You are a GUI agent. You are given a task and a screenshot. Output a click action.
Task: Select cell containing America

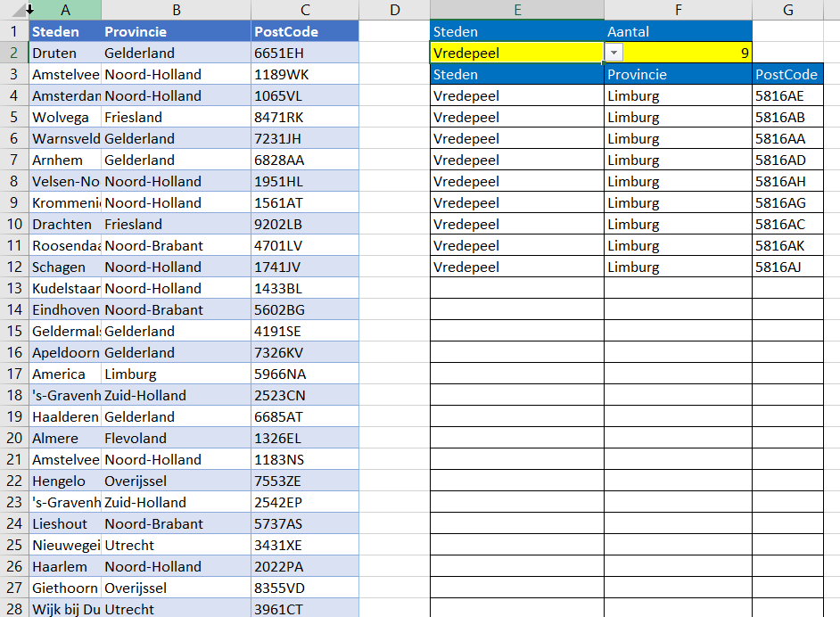click(x=65, y=374)
